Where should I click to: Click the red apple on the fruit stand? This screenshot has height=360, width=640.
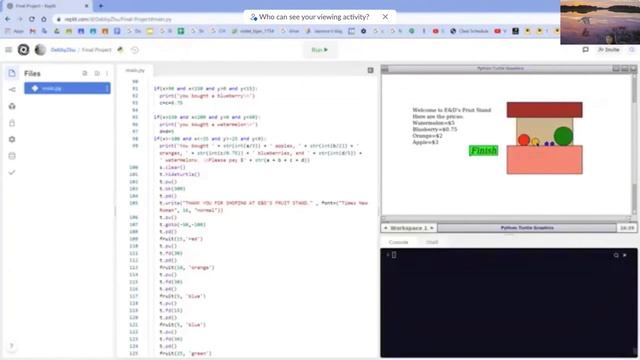pos(524,140)
